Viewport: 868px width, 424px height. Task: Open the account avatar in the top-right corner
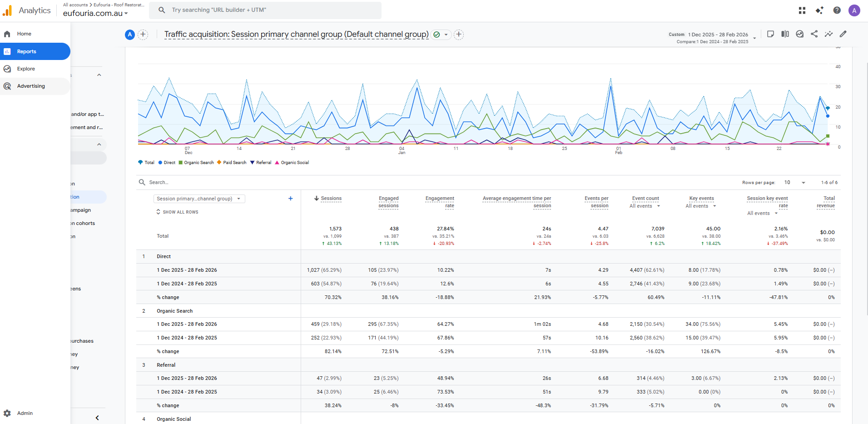coord(854,10)
